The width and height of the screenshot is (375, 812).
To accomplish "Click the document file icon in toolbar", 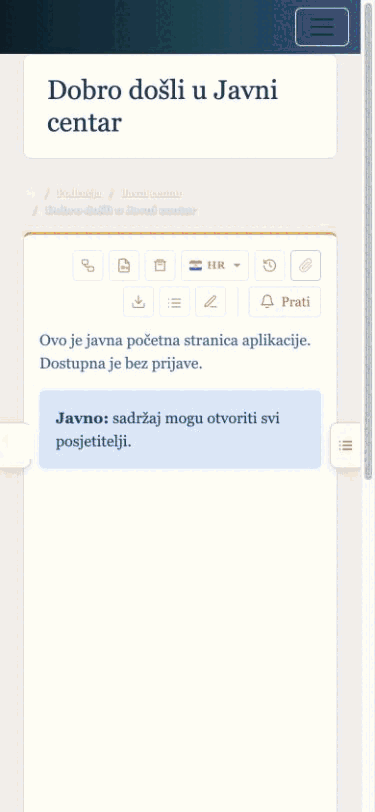I will click(x=124, y=266).
